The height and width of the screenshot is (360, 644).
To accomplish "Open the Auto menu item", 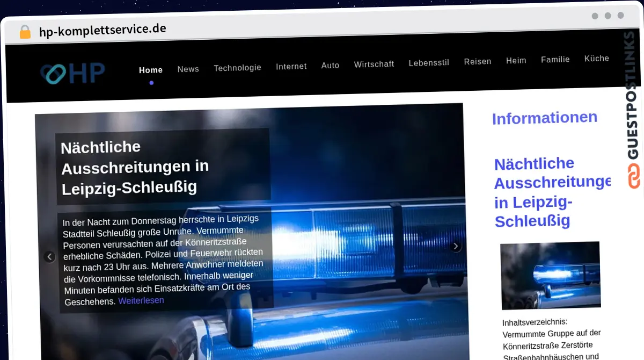I will pyautogui.click(x=331, y=66).
